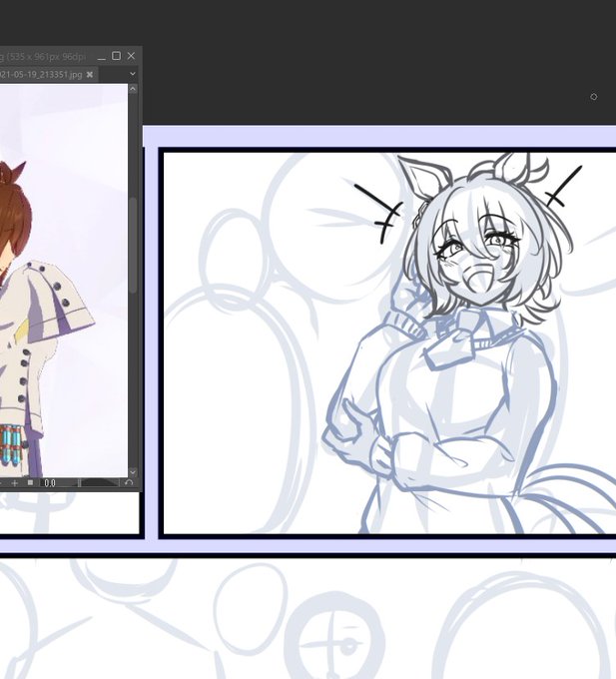Maximize the floating reference window
This screenshot has width=616, height=679.
116,56
